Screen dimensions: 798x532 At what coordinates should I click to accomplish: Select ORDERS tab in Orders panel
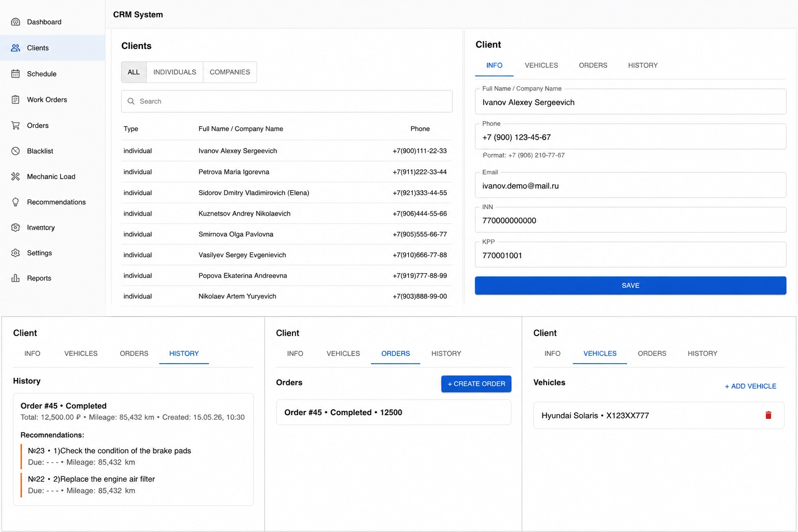click(395, 354)
